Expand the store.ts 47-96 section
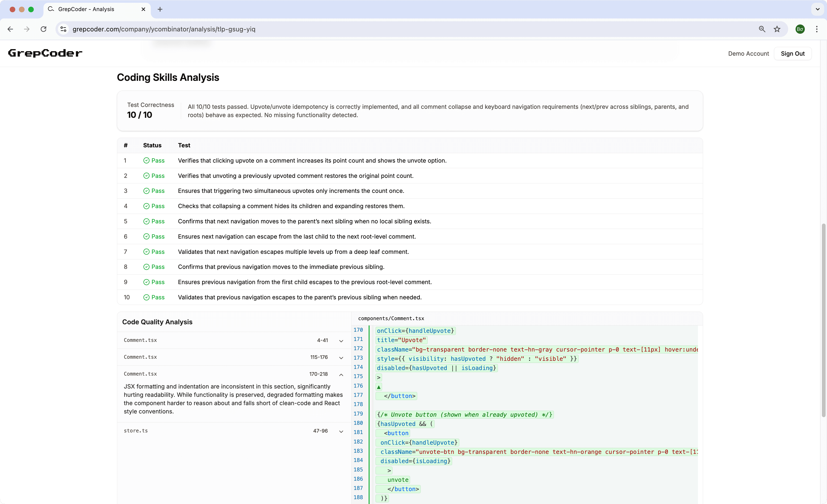Image resolution: width=827 pixels, height=504 pixels. pyautogui.click(x=341, y=431)
